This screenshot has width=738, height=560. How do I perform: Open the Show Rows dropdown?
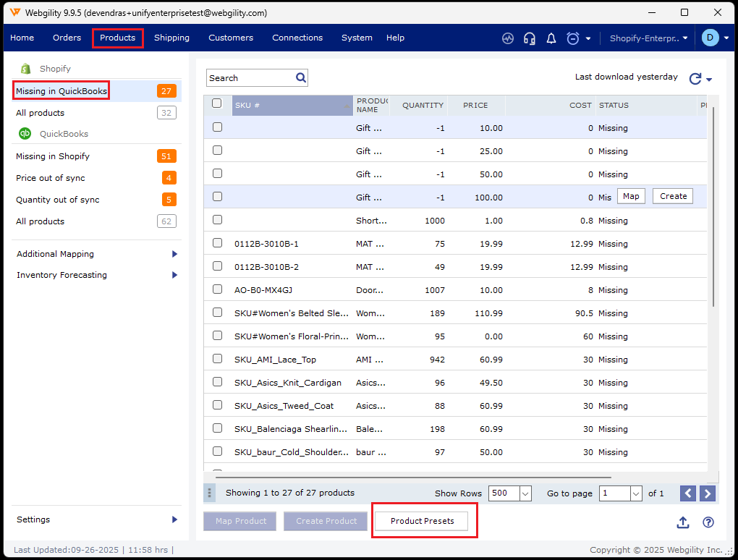pyautogui.click(x=510, y=493)
